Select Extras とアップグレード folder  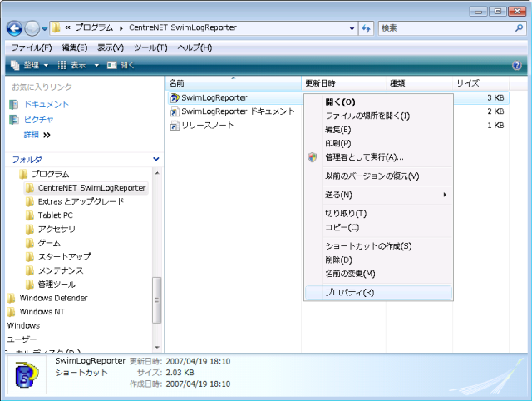(81, 201)
